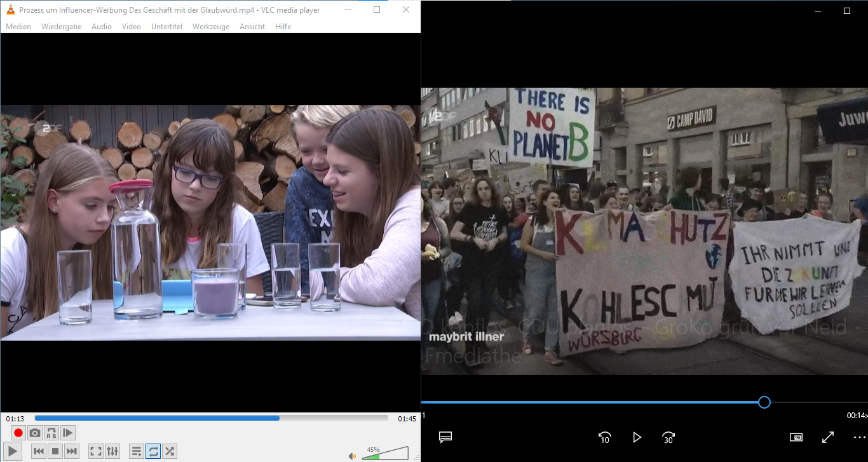Toggle shuffle random playback

[170, 452]
